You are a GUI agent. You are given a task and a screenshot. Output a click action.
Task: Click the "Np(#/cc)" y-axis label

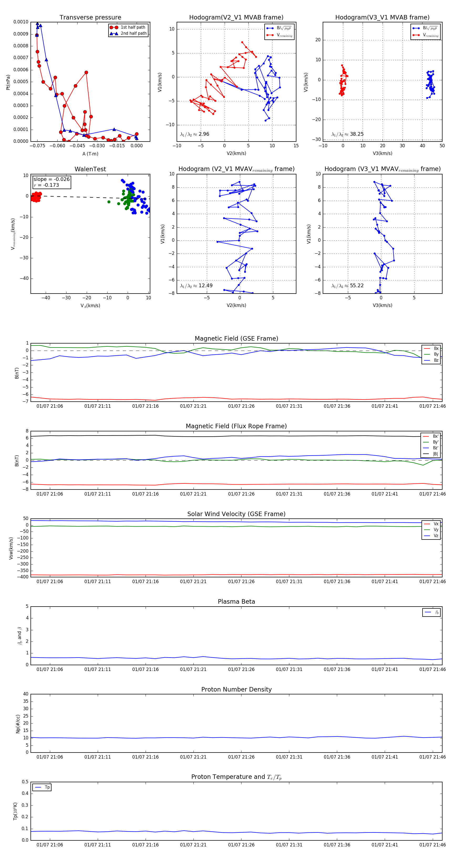[x=18, y=724]
